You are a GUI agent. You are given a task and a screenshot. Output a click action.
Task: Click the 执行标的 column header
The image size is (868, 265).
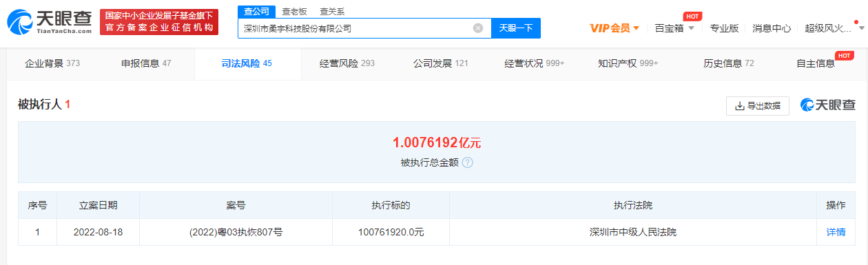tap(391, 205)
